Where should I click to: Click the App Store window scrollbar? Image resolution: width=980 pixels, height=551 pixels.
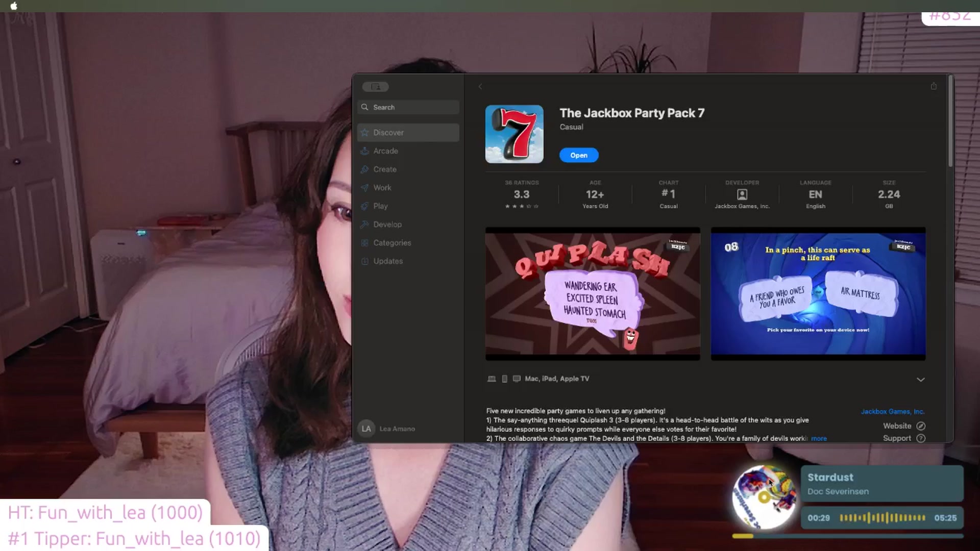click(950, 121)
